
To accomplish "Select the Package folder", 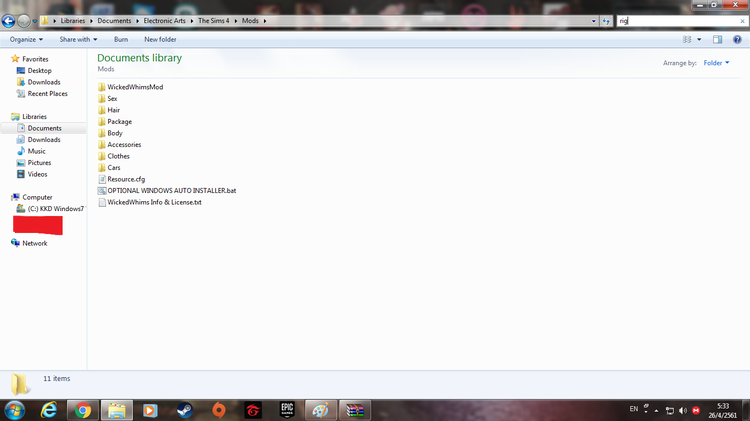I will (x=119, y=121).
